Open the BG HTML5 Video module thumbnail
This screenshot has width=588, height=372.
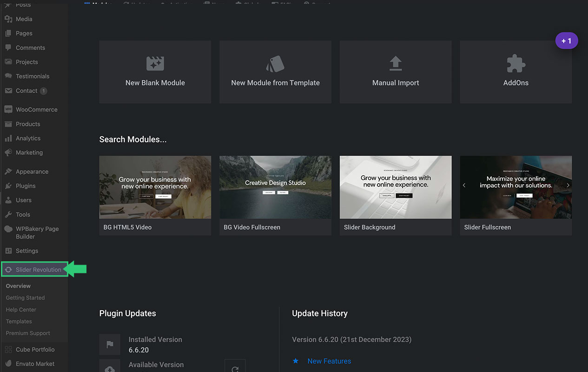pos(155,187)
